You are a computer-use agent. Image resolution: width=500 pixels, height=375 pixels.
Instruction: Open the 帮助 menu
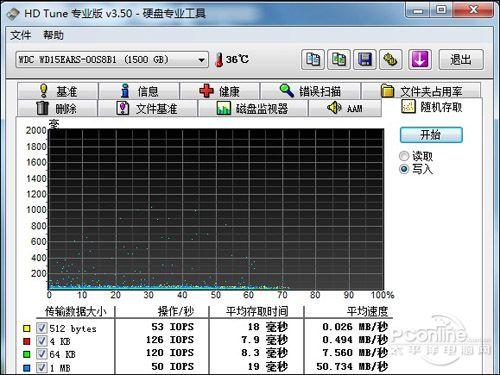click(53, 35)
